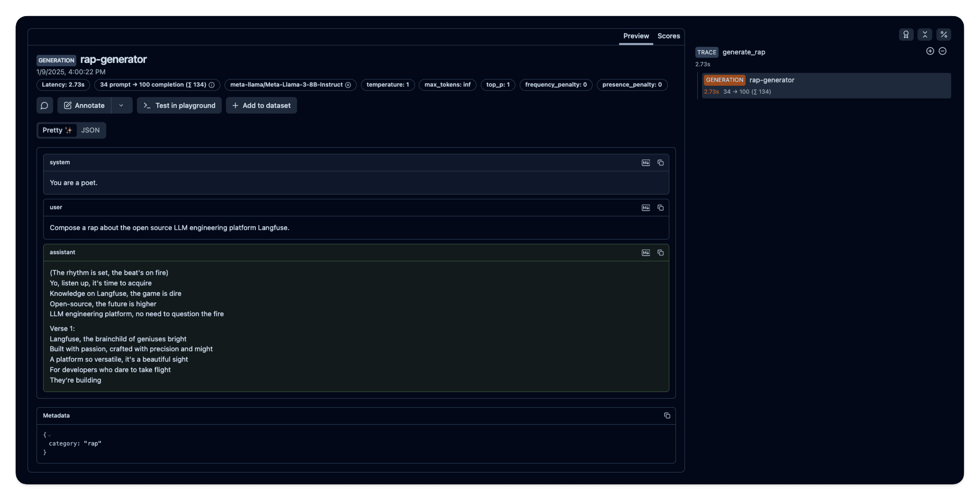Copy the assistant message content
Screen dimensions: 980x500
(660, 252)
